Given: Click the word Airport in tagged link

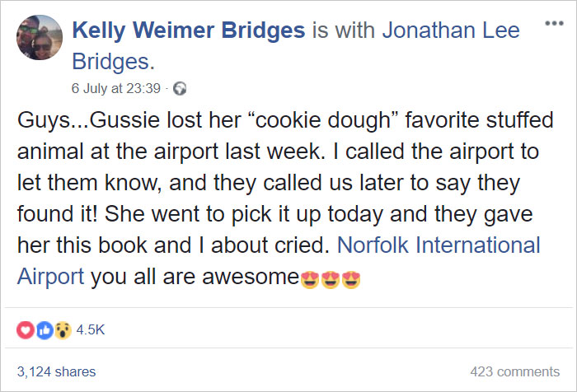Looking at the screenshot, I should coord(51,277).
